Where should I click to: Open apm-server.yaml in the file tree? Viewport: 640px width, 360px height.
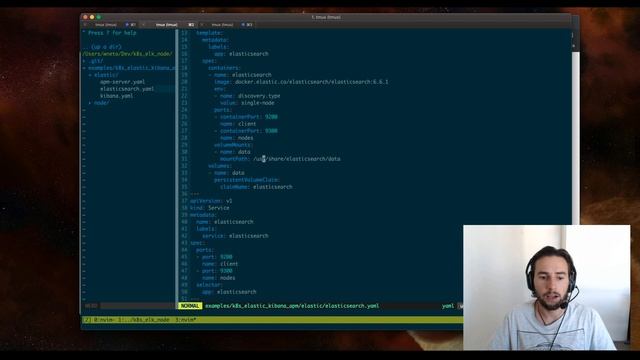tap(122, 82)
